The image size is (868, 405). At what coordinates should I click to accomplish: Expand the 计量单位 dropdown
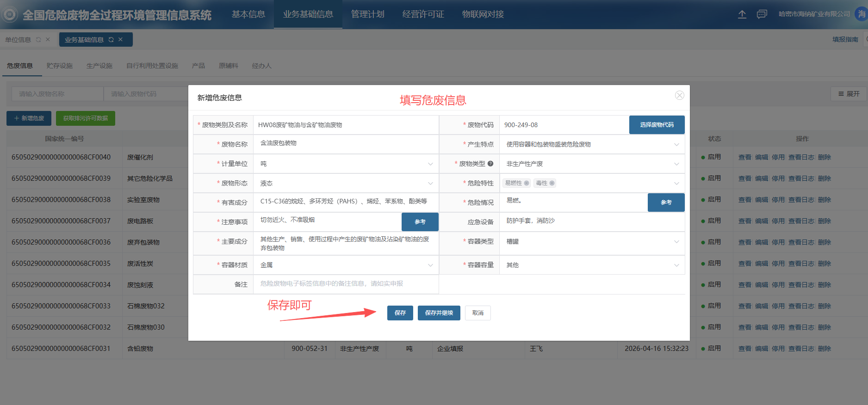tap(430, 164)
